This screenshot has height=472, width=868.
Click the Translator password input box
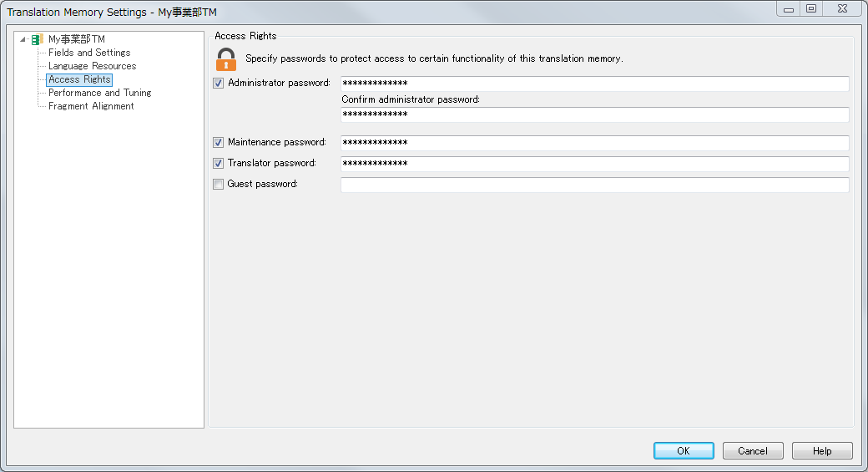click(x=594, y=164)
